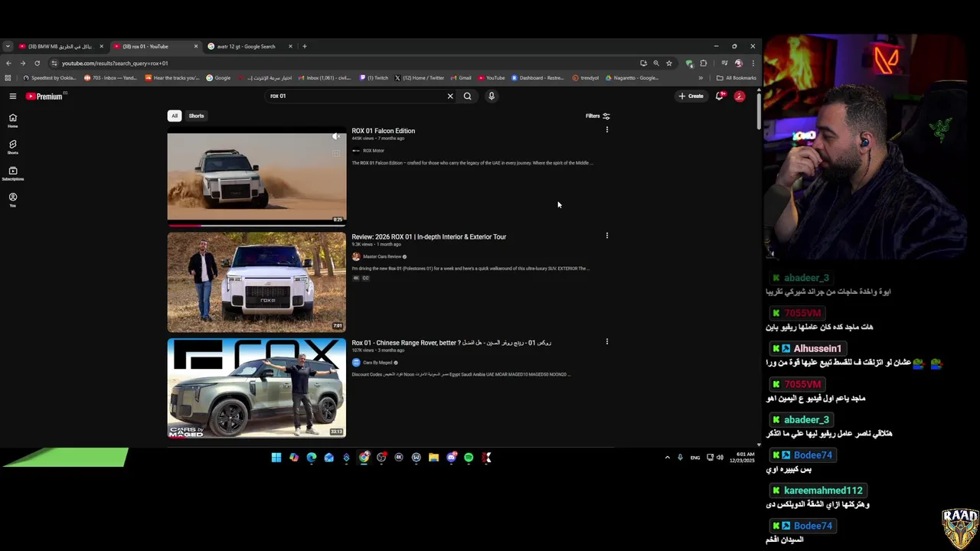Open the Chrome three-dot menu
980x551 pixels.
[x=753, y=64]
